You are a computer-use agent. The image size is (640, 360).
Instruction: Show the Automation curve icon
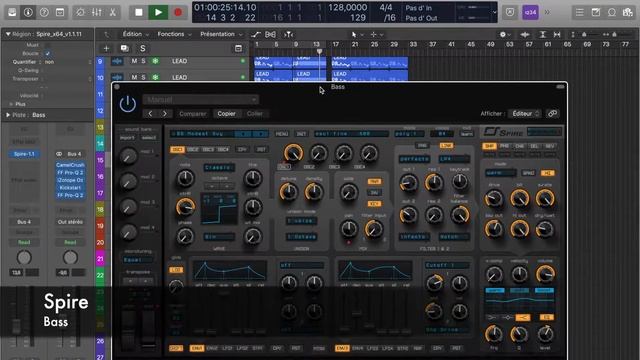tap(256, 34)
